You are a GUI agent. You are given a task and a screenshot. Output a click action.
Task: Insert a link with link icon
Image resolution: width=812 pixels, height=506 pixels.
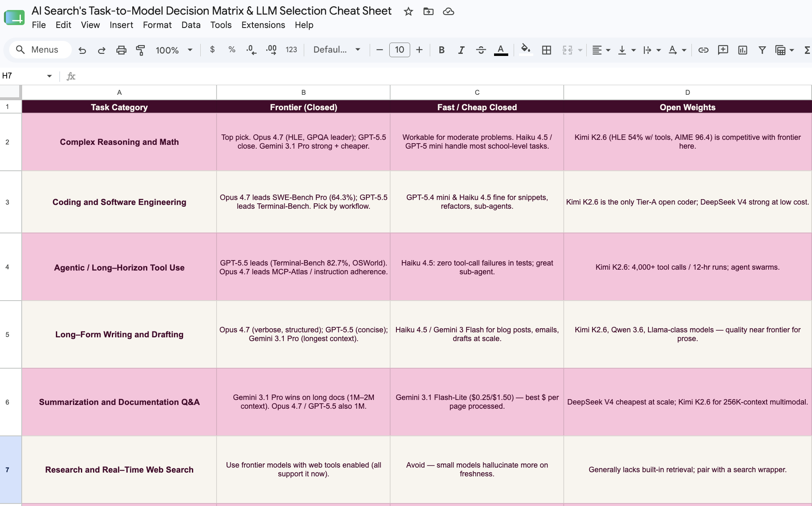704,50
